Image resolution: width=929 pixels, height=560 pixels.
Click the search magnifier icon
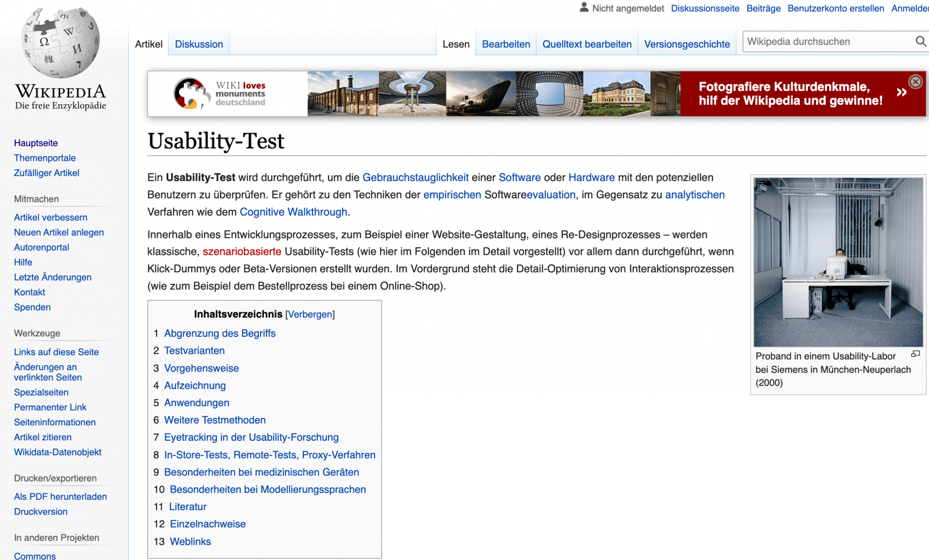click(920, 41)
